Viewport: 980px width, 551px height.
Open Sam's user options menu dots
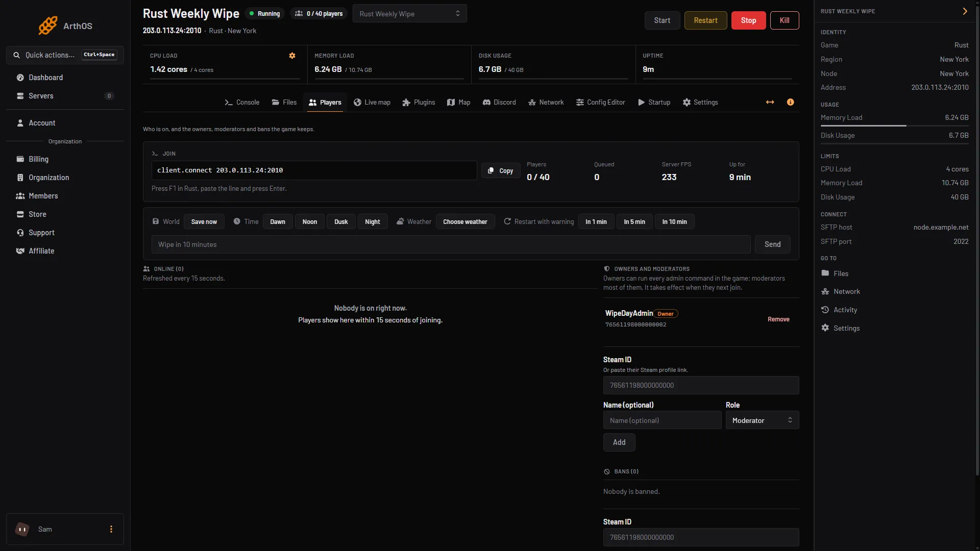[111, 529]
